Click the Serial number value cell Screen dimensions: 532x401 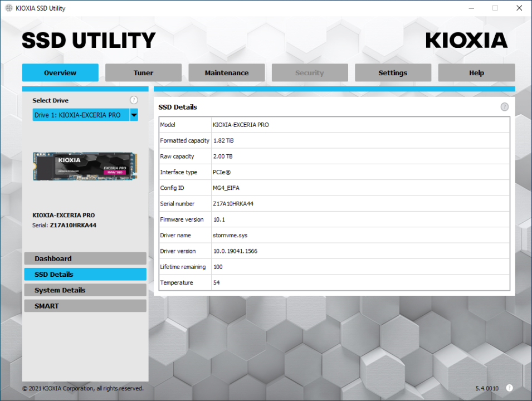360,203
